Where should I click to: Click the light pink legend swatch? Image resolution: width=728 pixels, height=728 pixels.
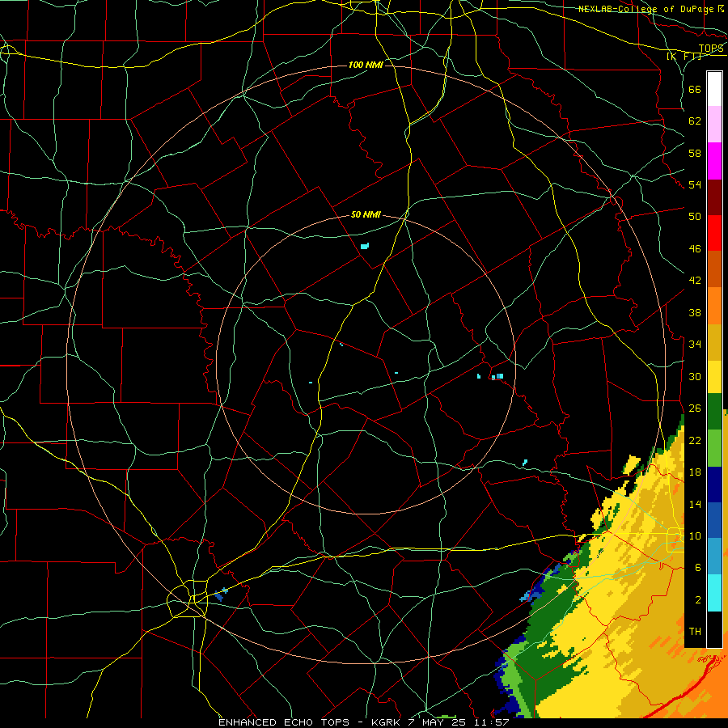[714, 125]
